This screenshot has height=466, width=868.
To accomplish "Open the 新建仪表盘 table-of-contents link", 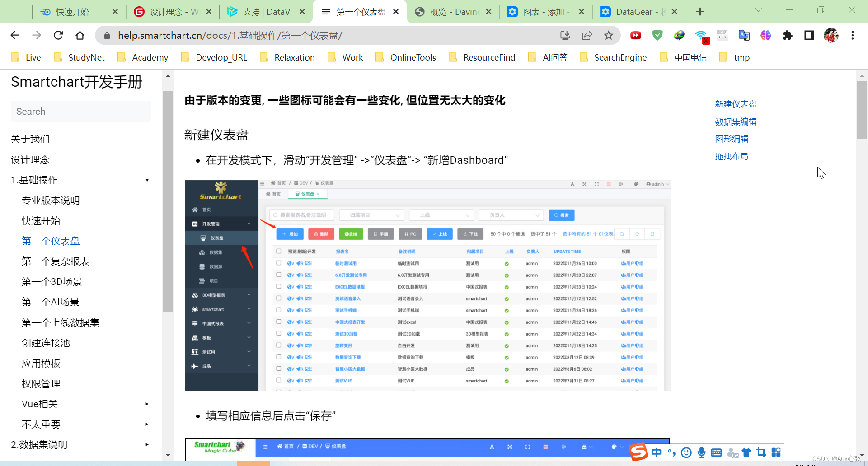I will click(736, 104).
